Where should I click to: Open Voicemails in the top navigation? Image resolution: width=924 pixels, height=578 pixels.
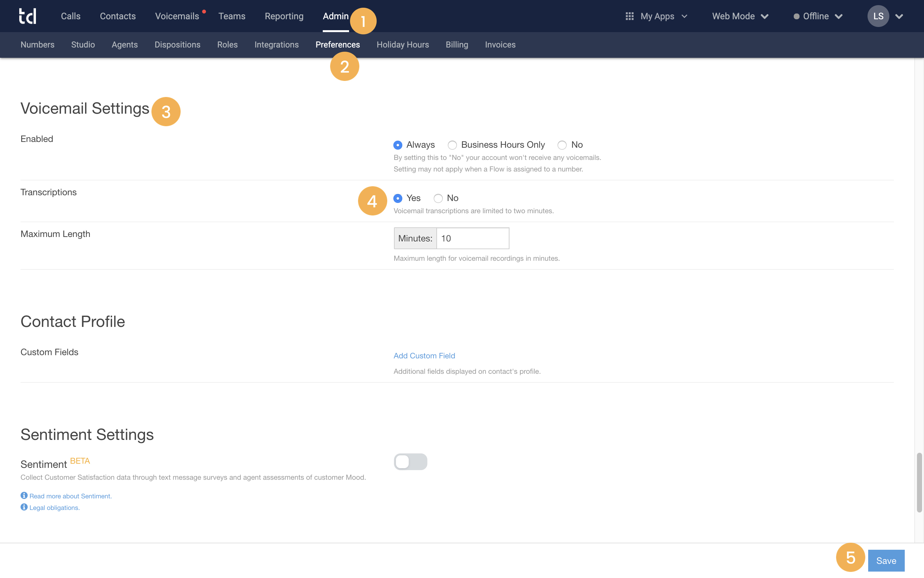pyautogui.click(x=177, y=16)
